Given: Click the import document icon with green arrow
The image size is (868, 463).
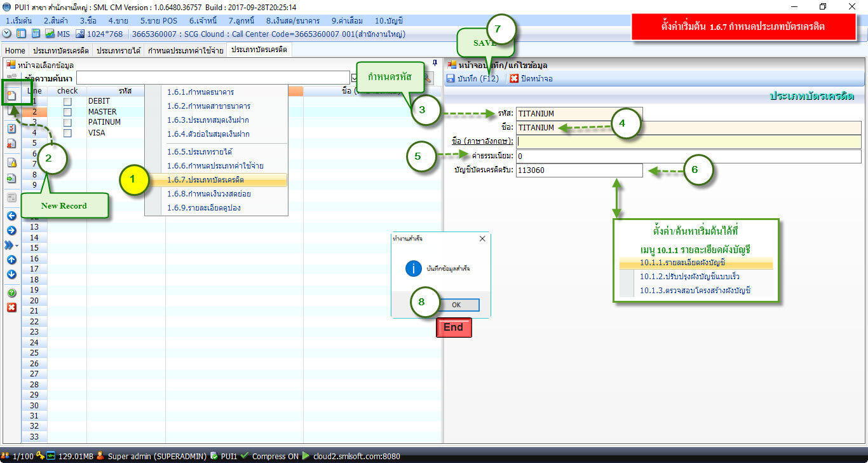Looking at the screenshot, I should coord(11,179).
